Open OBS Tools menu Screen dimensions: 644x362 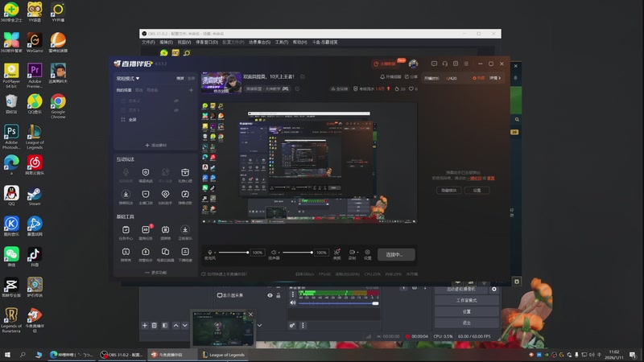281,43
